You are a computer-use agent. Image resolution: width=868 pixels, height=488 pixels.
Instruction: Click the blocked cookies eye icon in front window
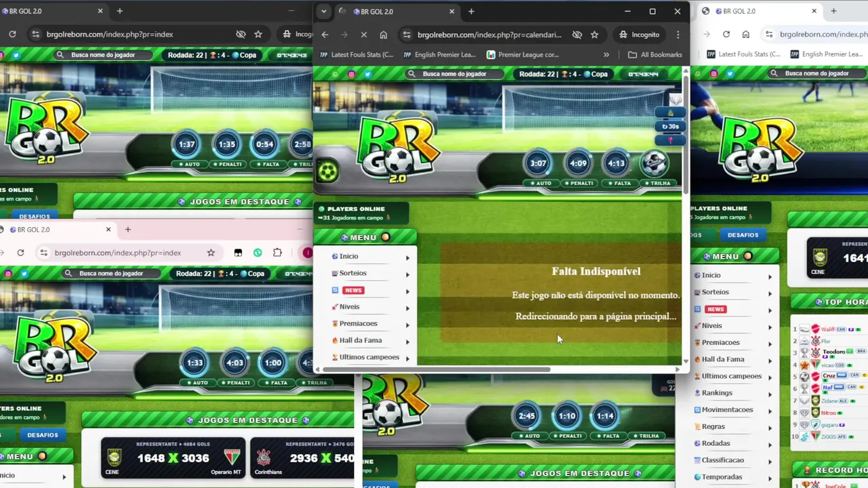[576, 35]
